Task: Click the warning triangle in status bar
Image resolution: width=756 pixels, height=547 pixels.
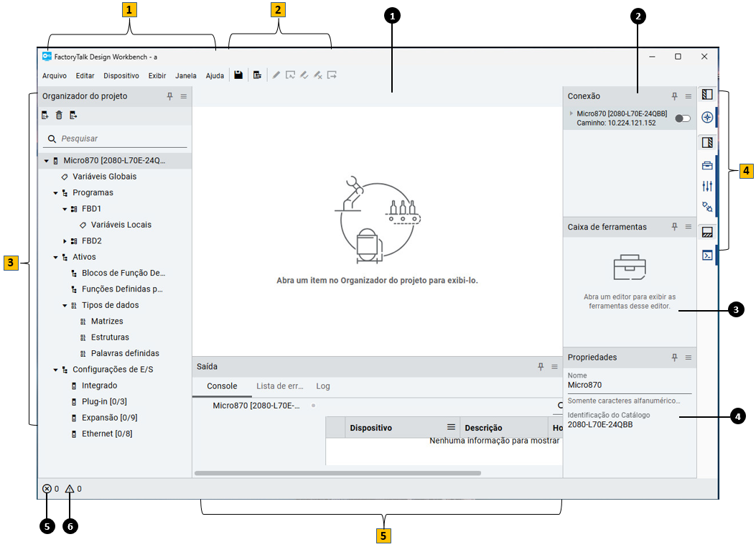Action: tap(70, 489)
